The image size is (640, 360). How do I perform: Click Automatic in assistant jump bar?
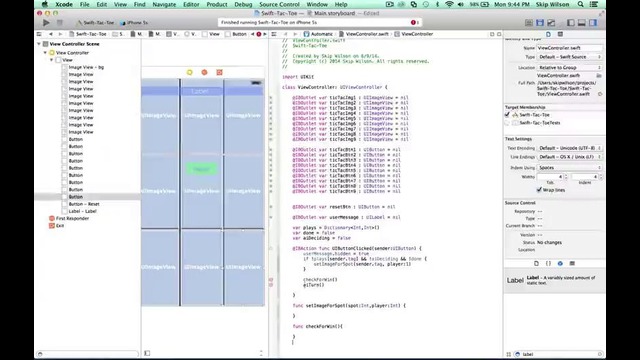318,34
